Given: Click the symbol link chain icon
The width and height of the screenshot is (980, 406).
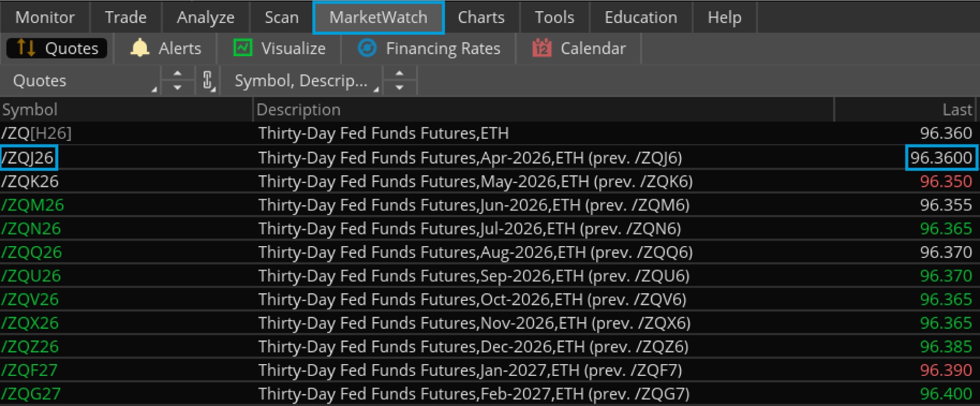Looking at the screenshot, I should click(x=208, y=81).
